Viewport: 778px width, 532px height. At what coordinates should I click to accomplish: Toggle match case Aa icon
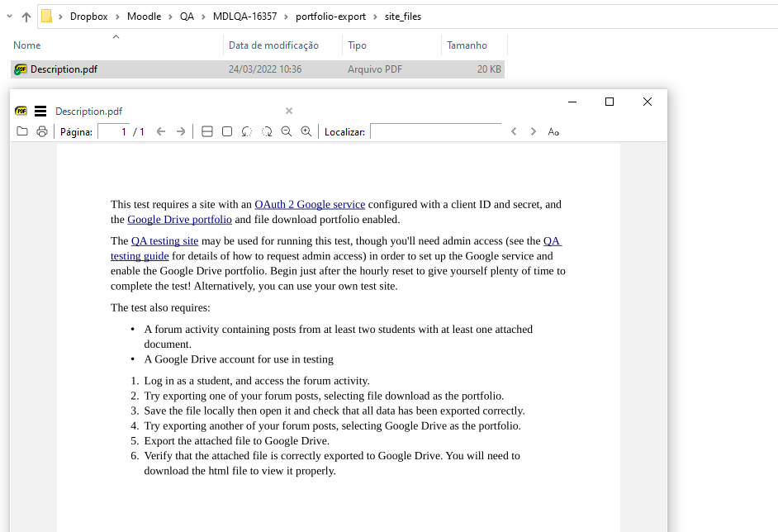point(553,131)
